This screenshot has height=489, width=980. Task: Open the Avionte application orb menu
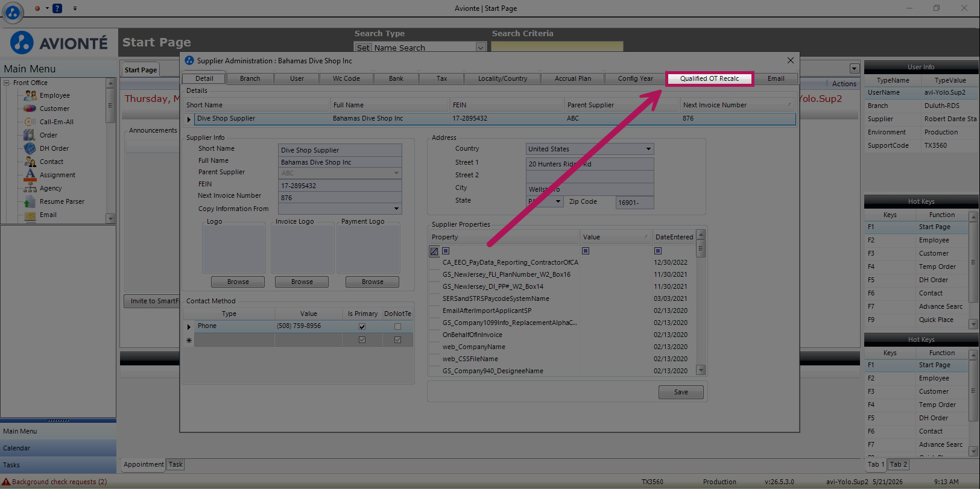tap(13, 12)
